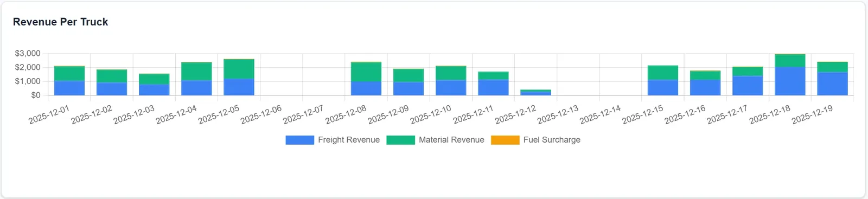Click the Fuel Surcharge legend label
Image resolution: width=868 pixels, height=199 pixels.
click(552, 140)
